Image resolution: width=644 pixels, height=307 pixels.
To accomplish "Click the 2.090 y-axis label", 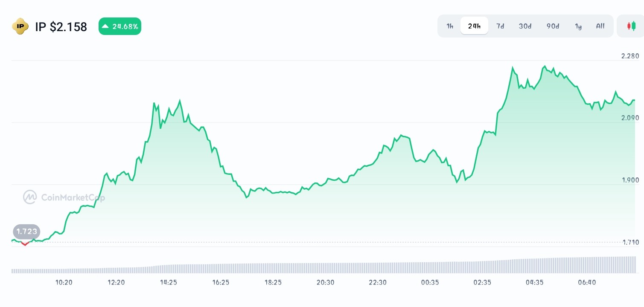I will click(630, 118).
